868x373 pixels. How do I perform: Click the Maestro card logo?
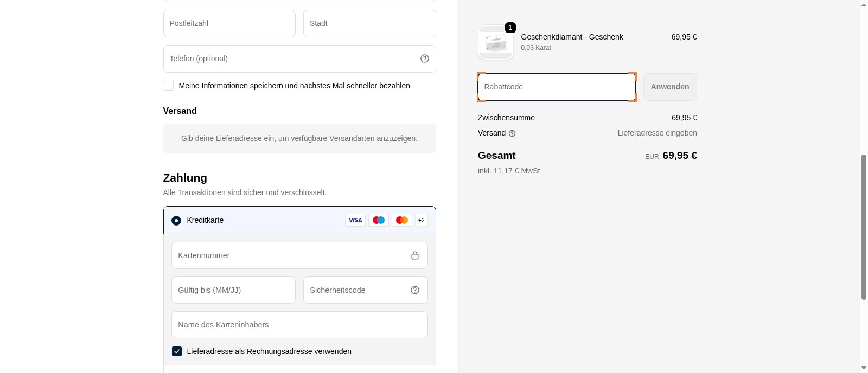click(379, 220)
